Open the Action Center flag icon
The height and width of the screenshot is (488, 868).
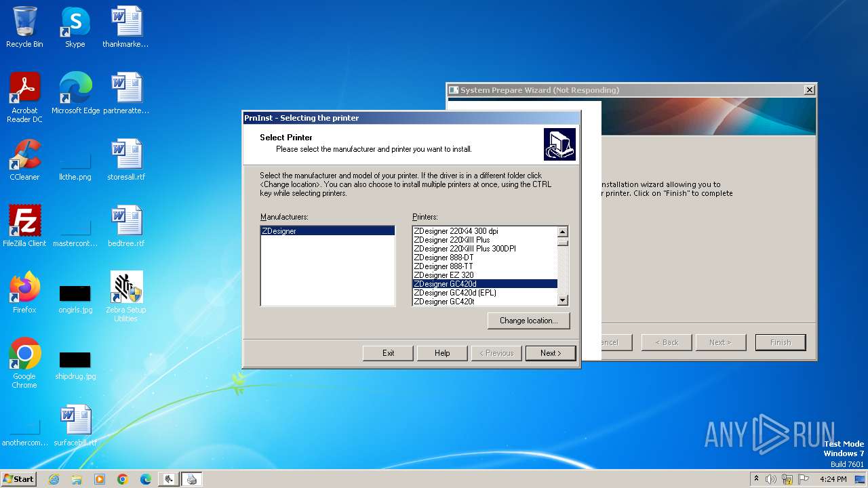[x=804, y=479]
